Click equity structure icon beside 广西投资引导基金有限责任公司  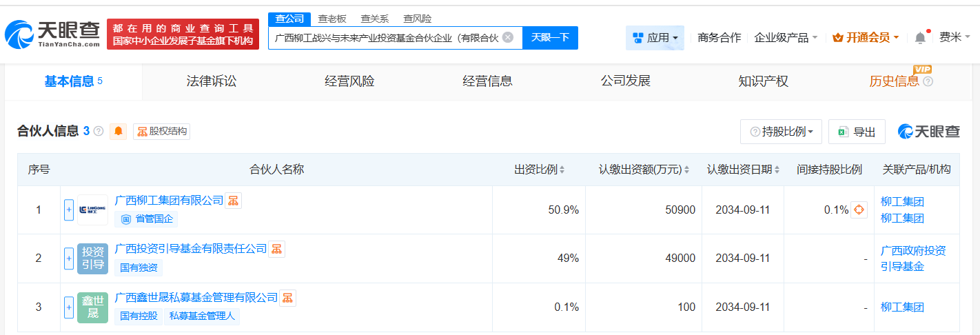pos(276,249)
